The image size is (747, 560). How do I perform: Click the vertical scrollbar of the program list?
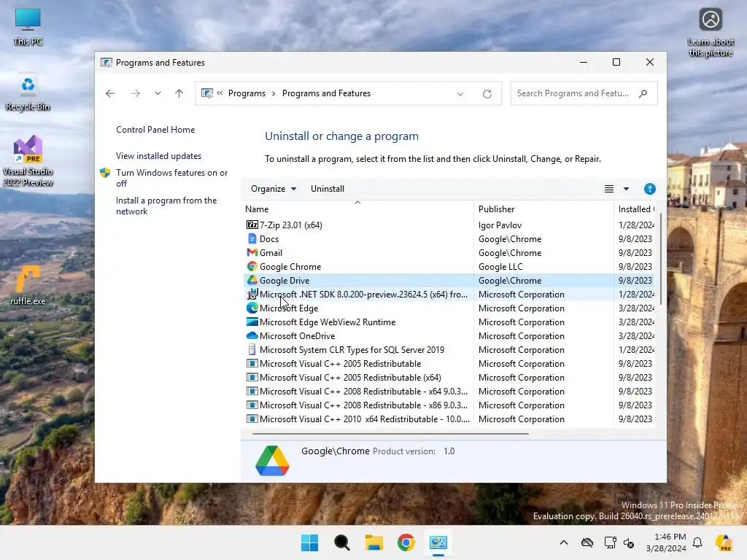pyautogui.click(x=661, y=260)
